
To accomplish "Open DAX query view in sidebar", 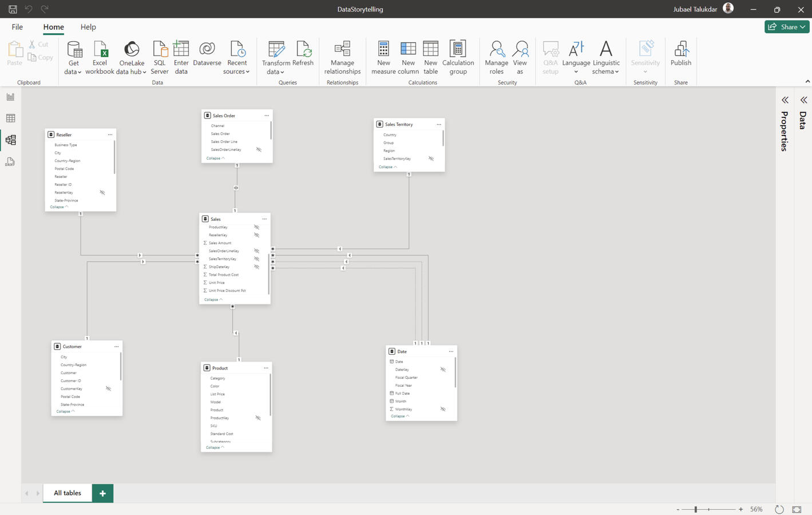I will pos(10,162).
